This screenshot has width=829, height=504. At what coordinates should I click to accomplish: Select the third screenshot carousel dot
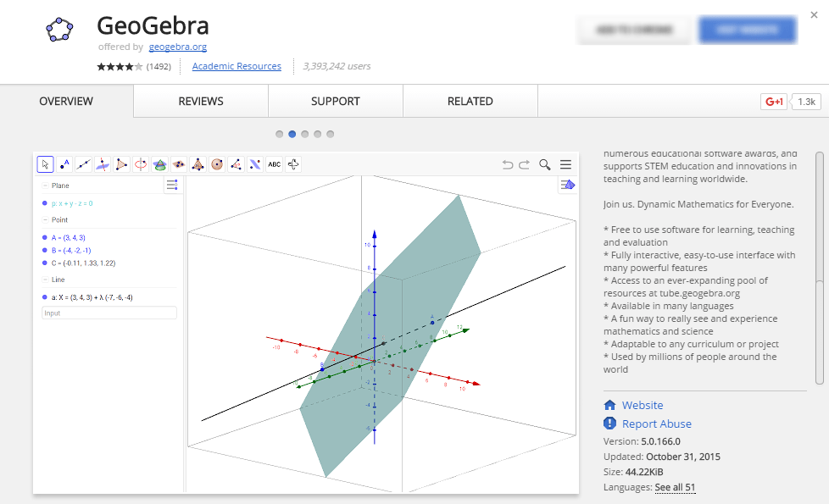(304, 134)
